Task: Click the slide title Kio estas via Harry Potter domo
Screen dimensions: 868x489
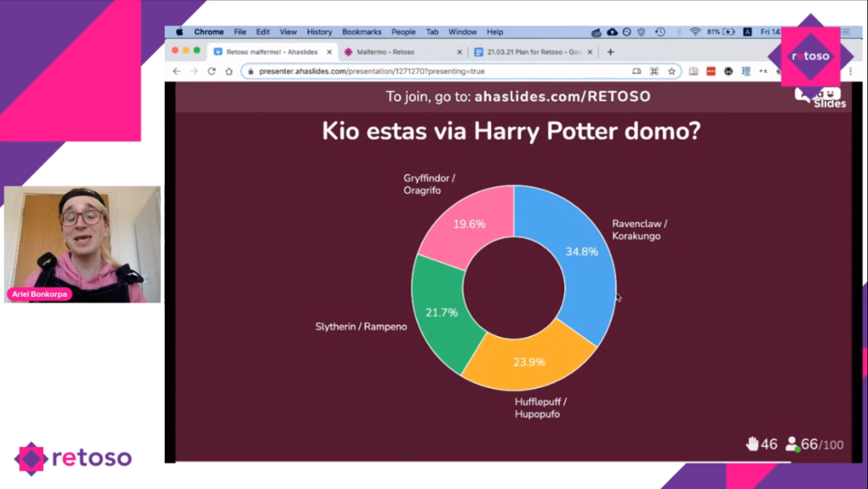Action: coord(511,131)
